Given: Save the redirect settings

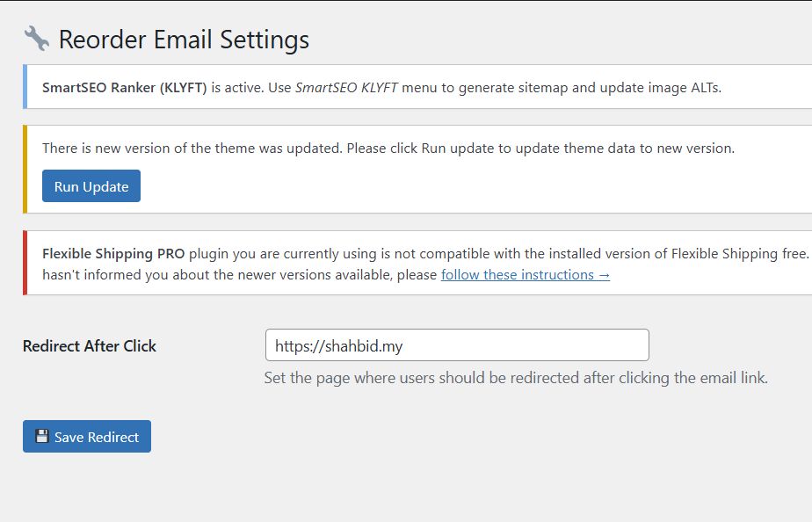Looking at the screenshot, I should (87, 437).
